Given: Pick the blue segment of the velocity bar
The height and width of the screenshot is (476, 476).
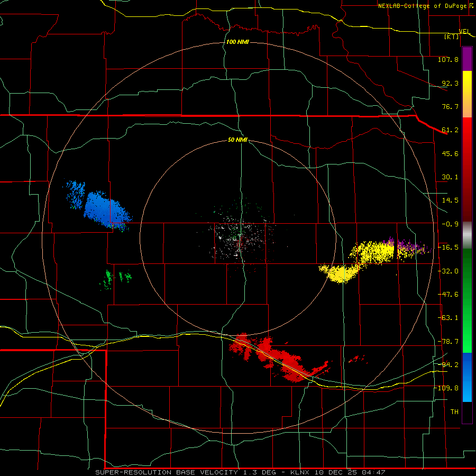Looking at the screenshot, I should 467,377.
